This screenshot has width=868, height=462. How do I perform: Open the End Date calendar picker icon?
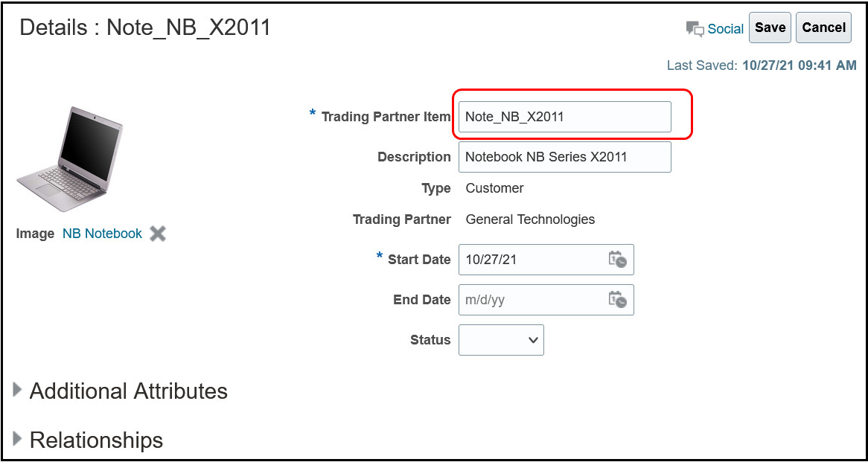pyautogui.click(x=617, y=300)
